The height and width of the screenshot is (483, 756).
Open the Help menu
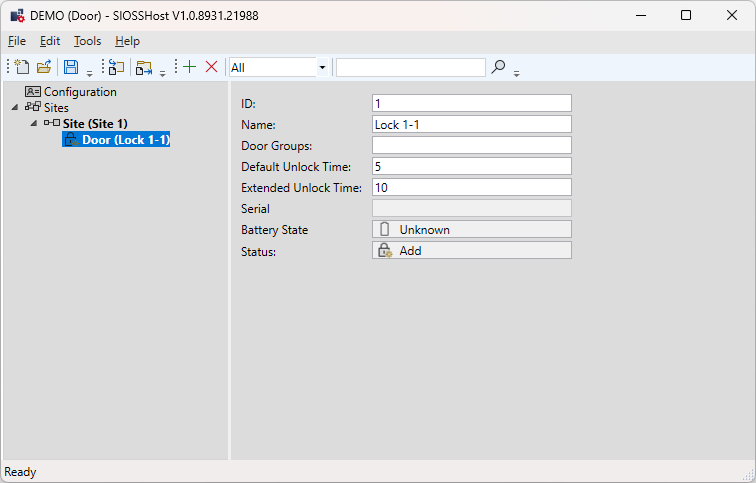pos(127,41)
